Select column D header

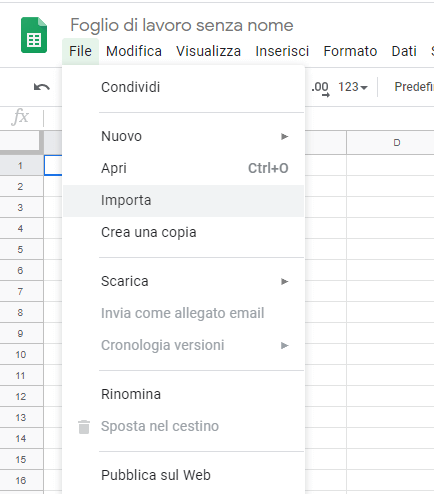click(x=390, y=143)
